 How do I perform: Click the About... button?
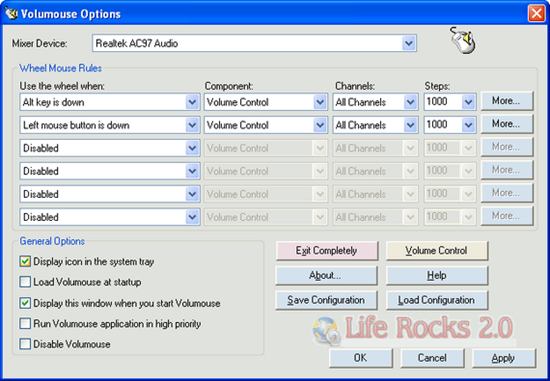coord(327,275)
